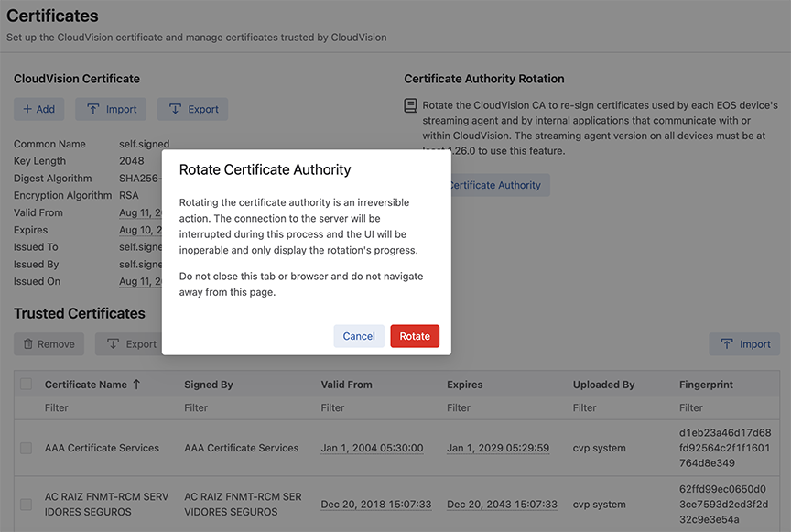
Task: Click the fingerprint starting 62ffd99ec0650d0
Action: 723,505
